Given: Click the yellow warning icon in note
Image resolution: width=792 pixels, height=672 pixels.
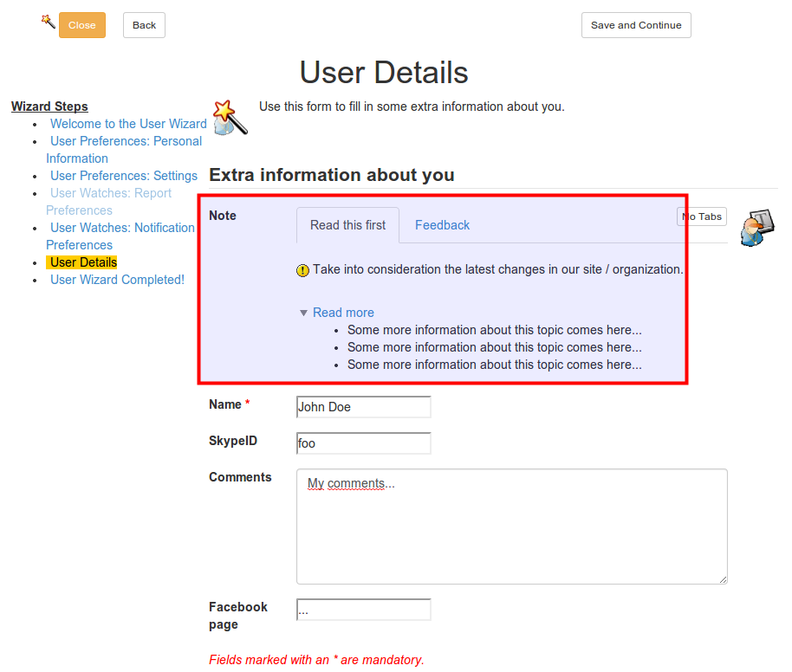Looking at the screenshot, I should pyautogui.click(x=302, y=270).
